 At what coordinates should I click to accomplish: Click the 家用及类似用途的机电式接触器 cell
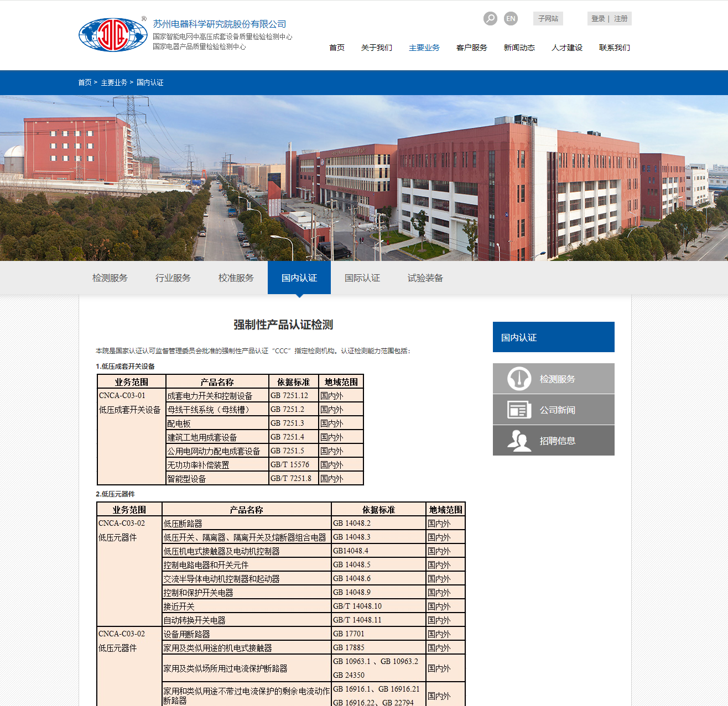click(x=247, y=647)
